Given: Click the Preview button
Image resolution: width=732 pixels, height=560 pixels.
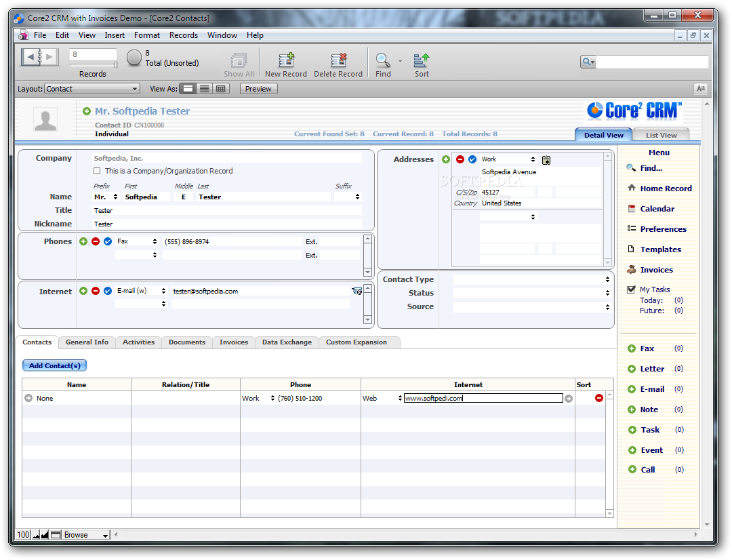Looking at the screenshot, I should 259,89.
